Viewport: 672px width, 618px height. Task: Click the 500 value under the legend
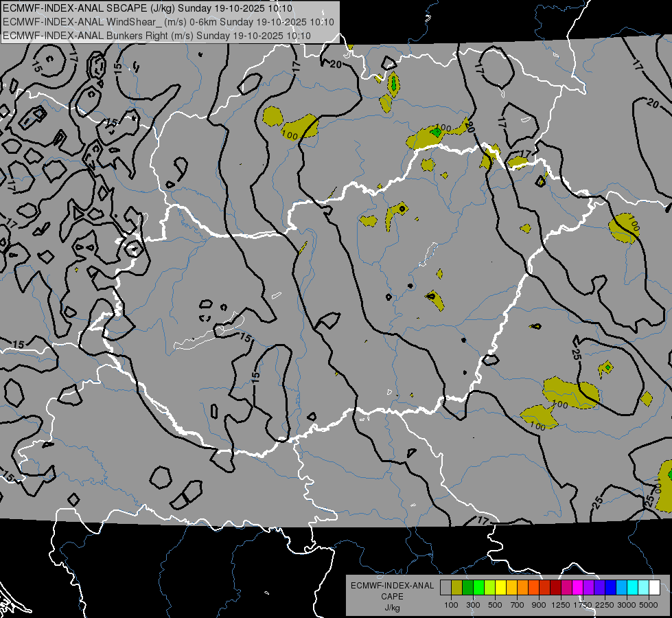pos(495,605)
